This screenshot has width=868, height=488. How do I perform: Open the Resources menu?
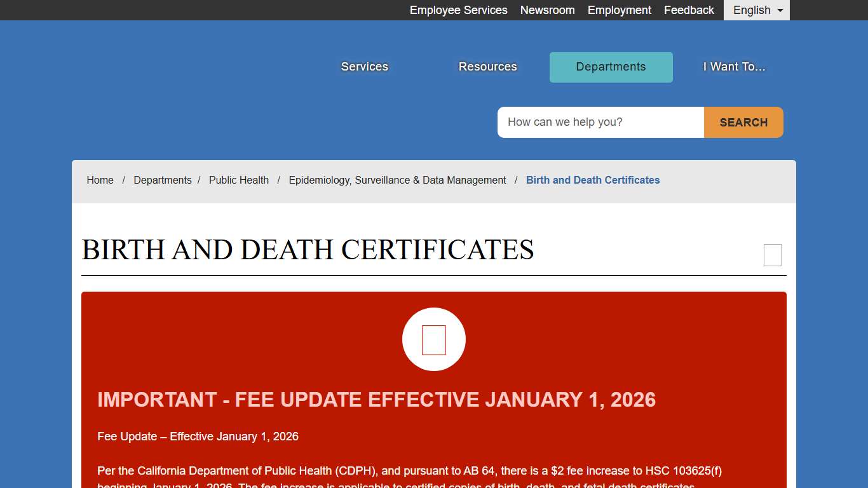coord(487,66)
